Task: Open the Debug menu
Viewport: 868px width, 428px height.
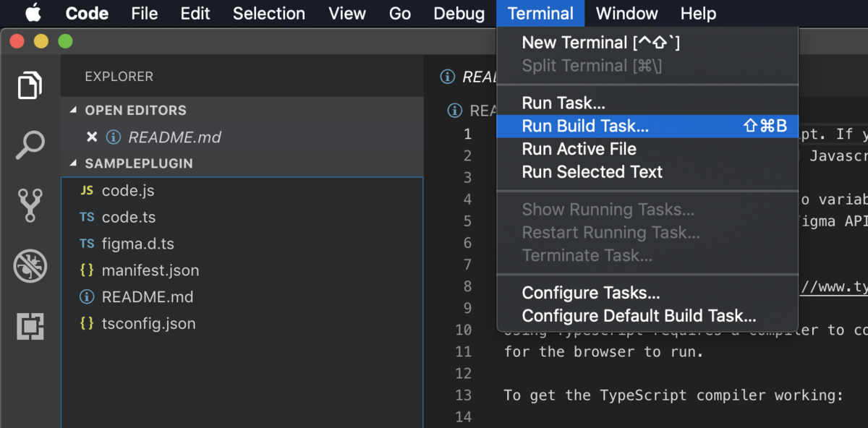Action: click(459, 13)
